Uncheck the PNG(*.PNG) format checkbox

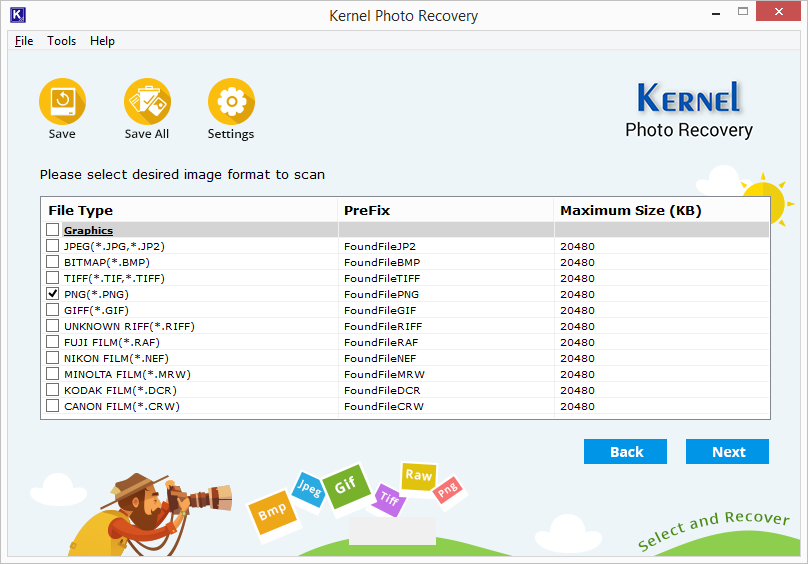tap(53, 294)
